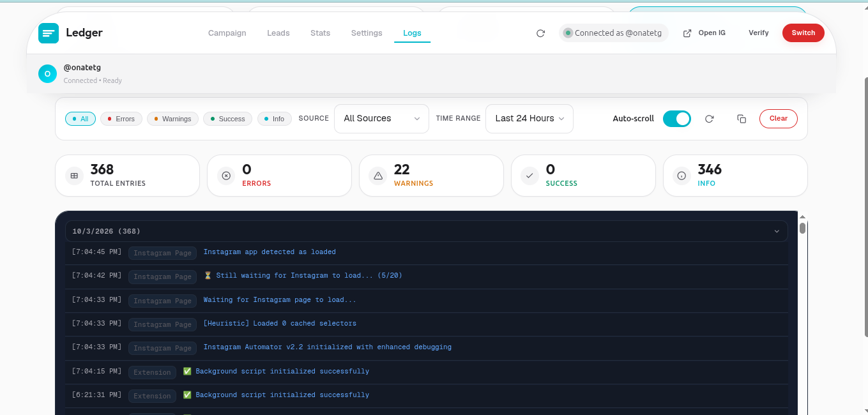This screenshot has height=415, width=868.
Task: Click the Warnings card triangle icon
Action: click(378, 176)
